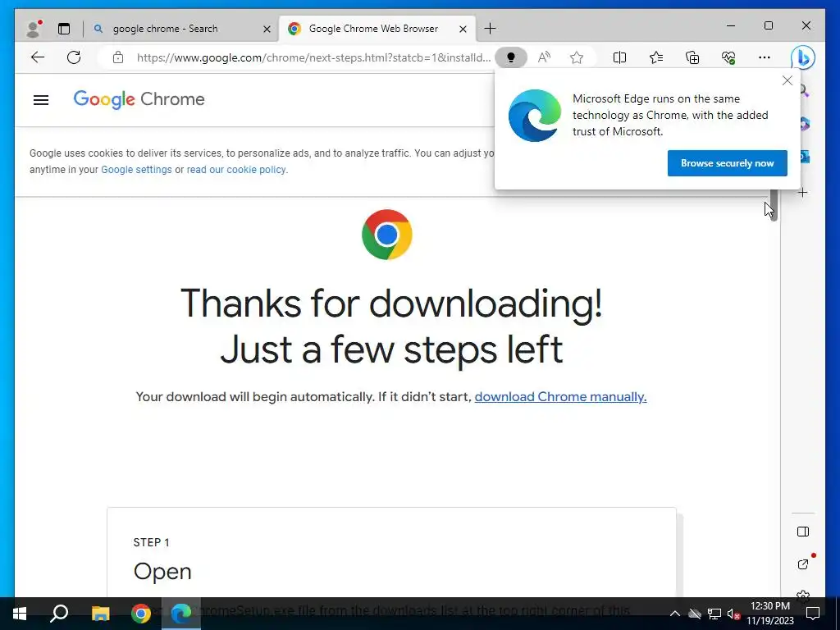Open network status tray icon
840x630 pixels.
(x=714, y=614)
